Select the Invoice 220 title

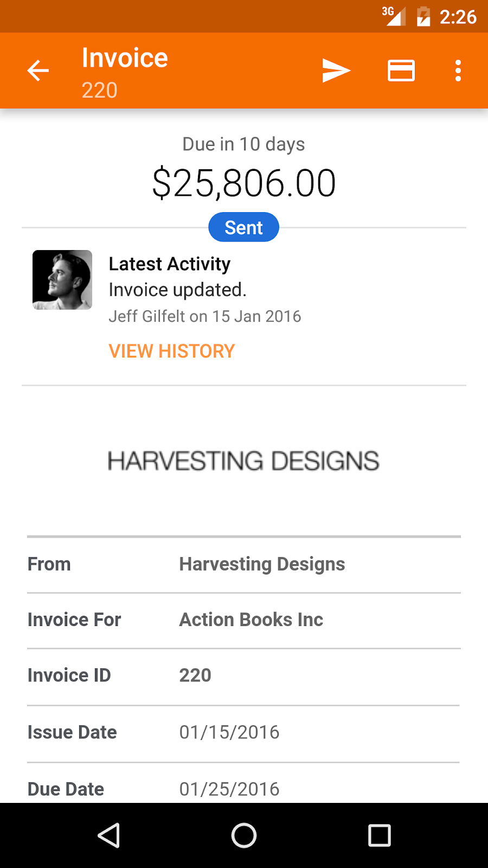pyautogui.click(x=125, y=73)
